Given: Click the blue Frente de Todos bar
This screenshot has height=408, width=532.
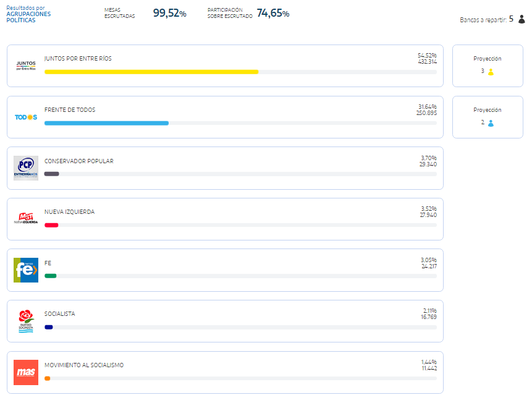Looking at the screenshot, I should (x=106, y=123).
